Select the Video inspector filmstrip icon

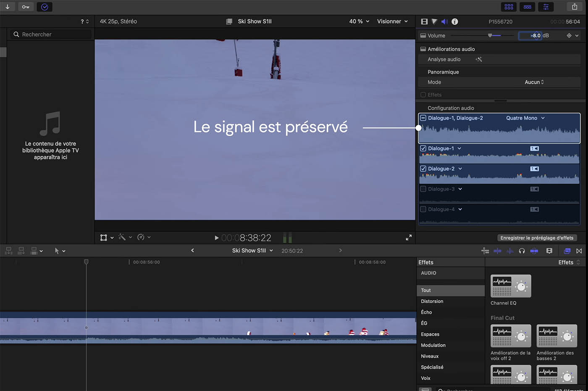coord(424,21)
